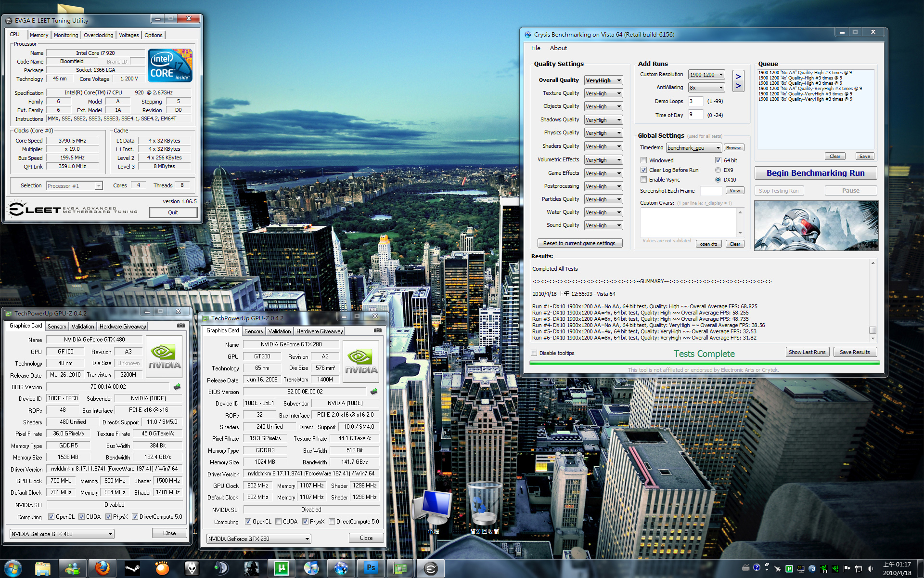Click the E-LEET Quit button

point(173,212)
